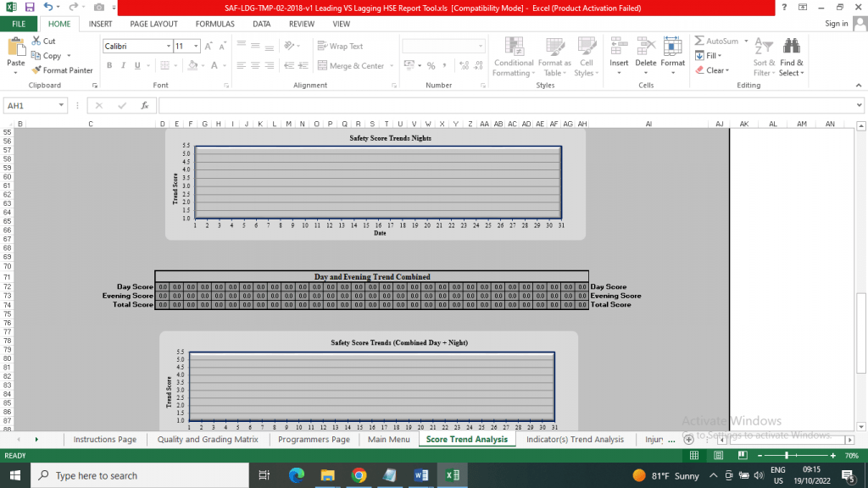
Task: Click Sign in link
Action: point(836,24)
